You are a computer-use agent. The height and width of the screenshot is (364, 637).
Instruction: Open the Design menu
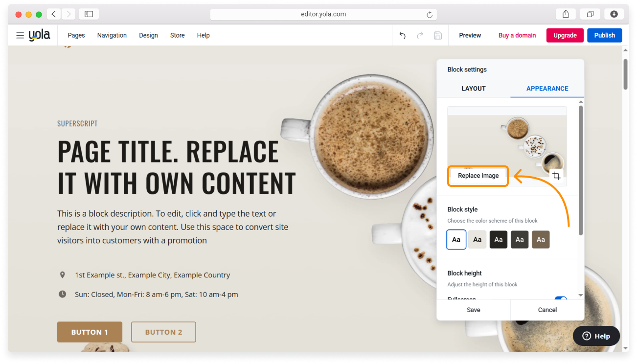point(148,35)
